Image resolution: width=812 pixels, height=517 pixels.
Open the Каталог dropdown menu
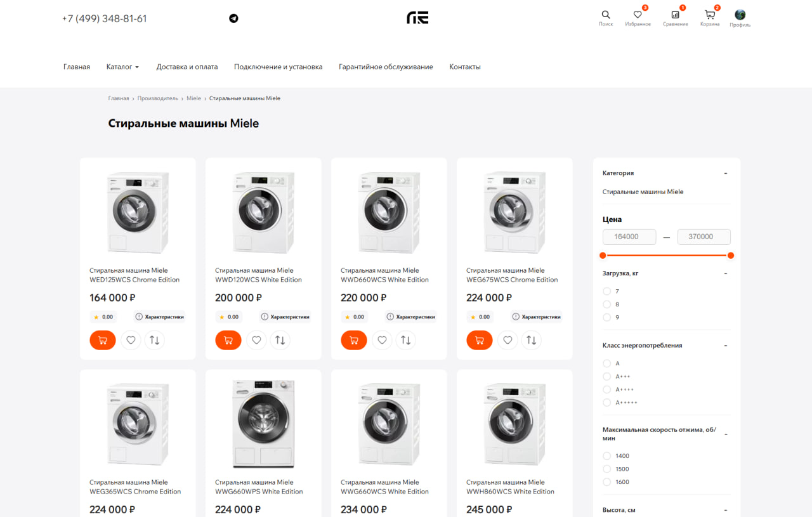point(122,67)
